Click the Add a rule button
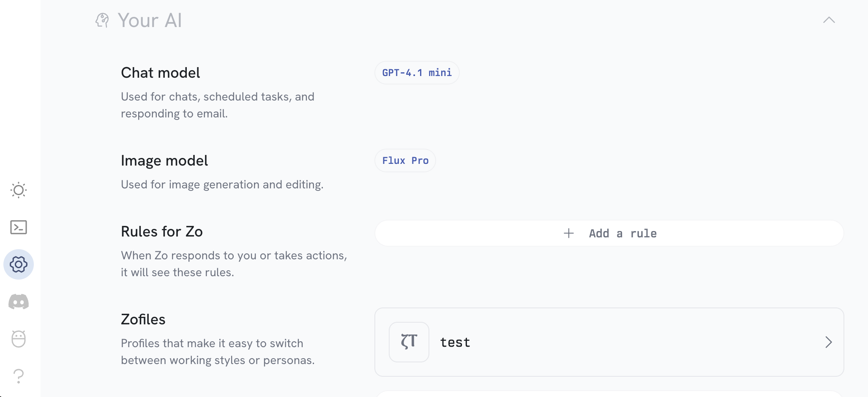This screenshot has height=397, width=868. tap(609, 233)
